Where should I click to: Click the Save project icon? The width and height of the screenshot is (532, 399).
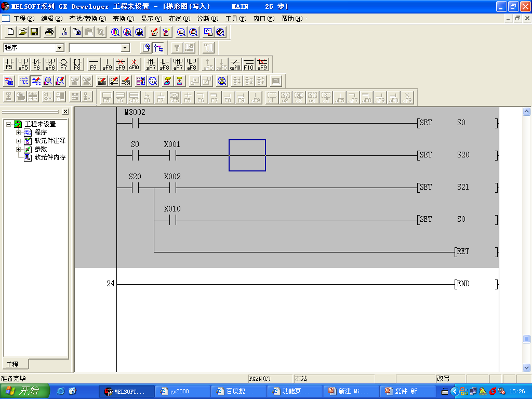click(34, 32)
